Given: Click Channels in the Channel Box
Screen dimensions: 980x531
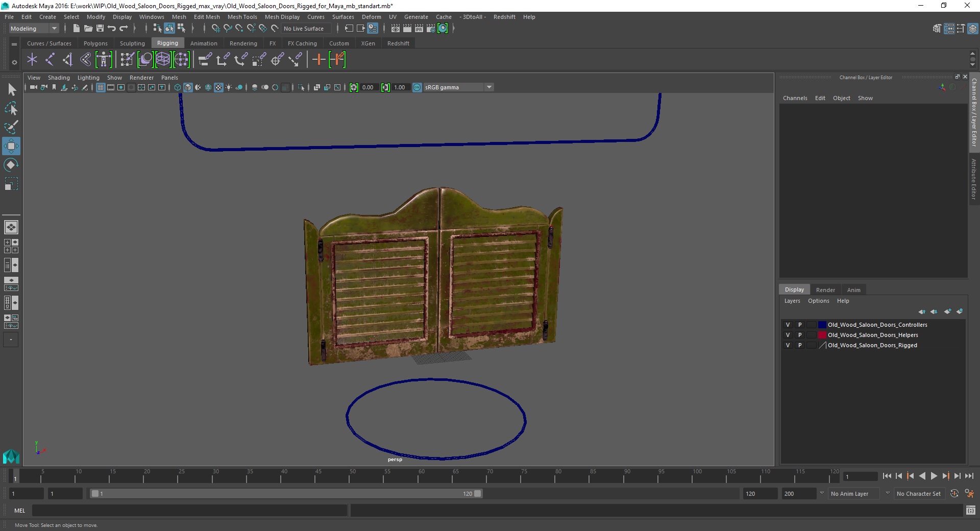Looking at the screenshot, I should pyautogui.click(x=795, y=98).
